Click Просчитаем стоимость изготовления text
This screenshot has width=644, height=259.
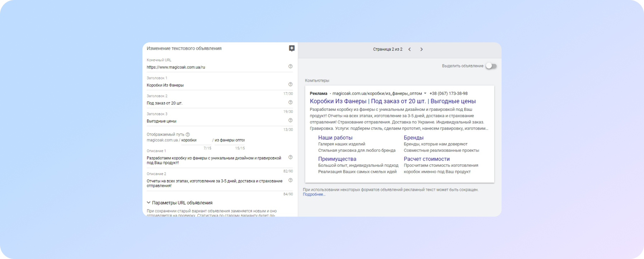click(441, 165)
